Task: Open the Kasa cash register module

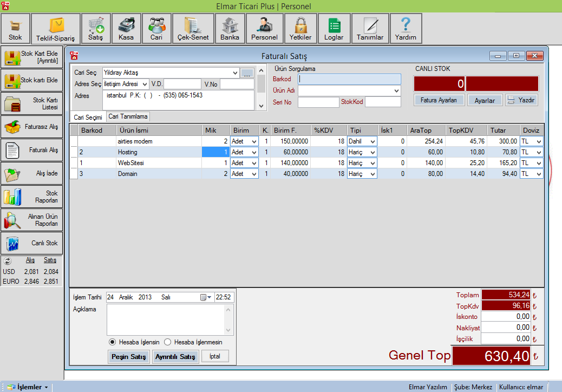Action: (x=126, y=29)
